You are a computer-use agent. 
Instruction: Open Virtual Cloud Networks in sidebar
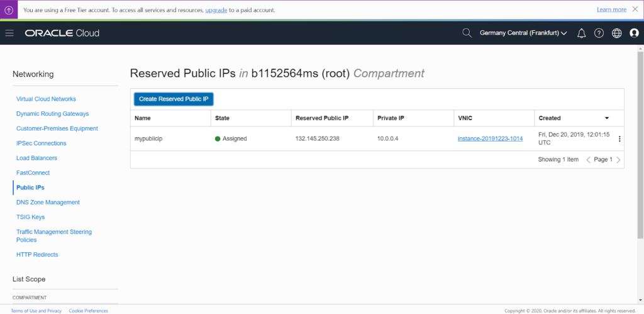pos(46,99)
